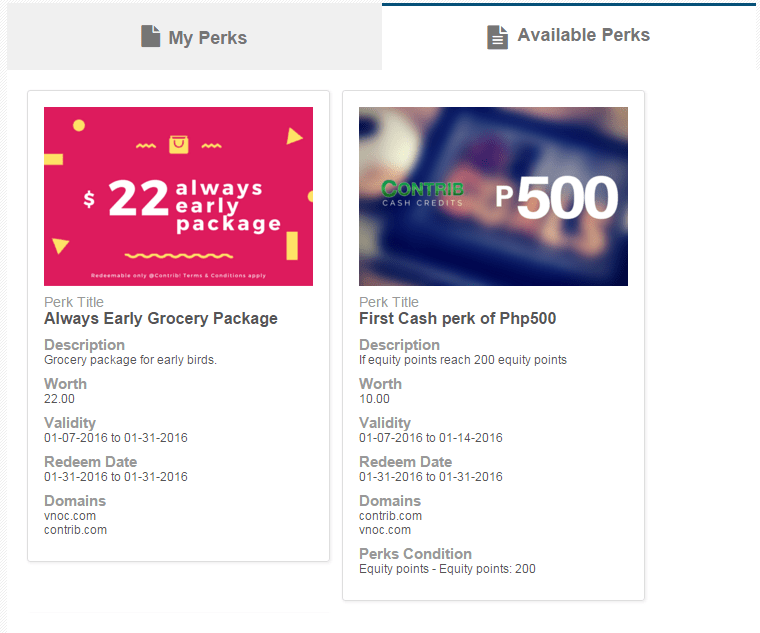Click contrib.com domain under grocery package
Screen dimensions: 760x633
tap(76, 530)
